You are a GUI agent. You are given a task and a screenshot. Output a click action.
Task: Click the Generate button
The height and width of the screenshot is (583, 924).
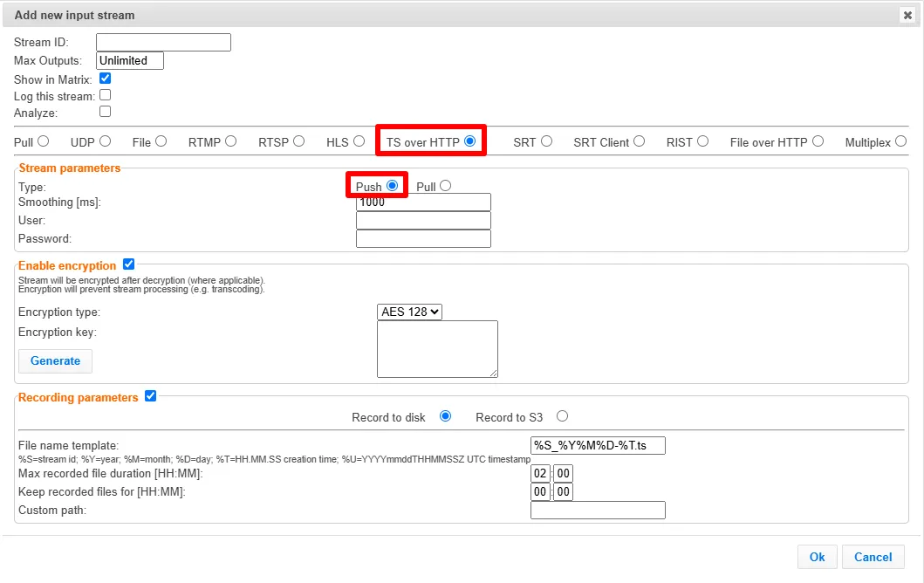click(55, 360)
